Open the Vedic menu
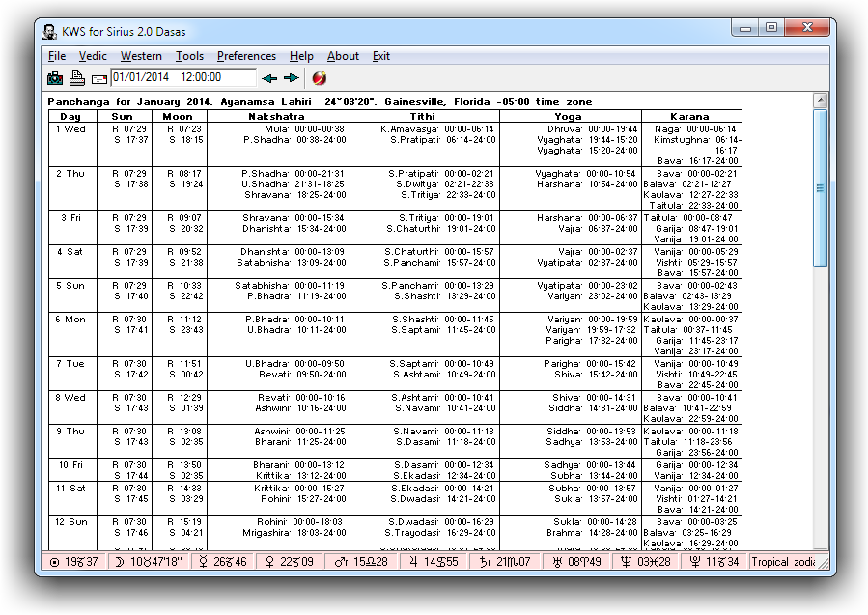868x615 pixels. click(93, 56)
